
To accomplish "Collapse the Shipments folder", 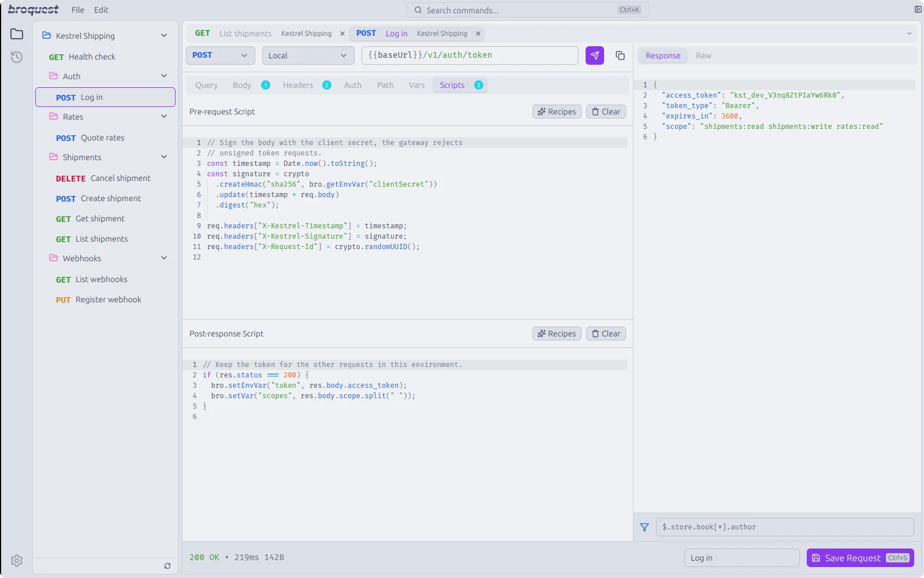I will pyautogui.click(x=164, y=157).
